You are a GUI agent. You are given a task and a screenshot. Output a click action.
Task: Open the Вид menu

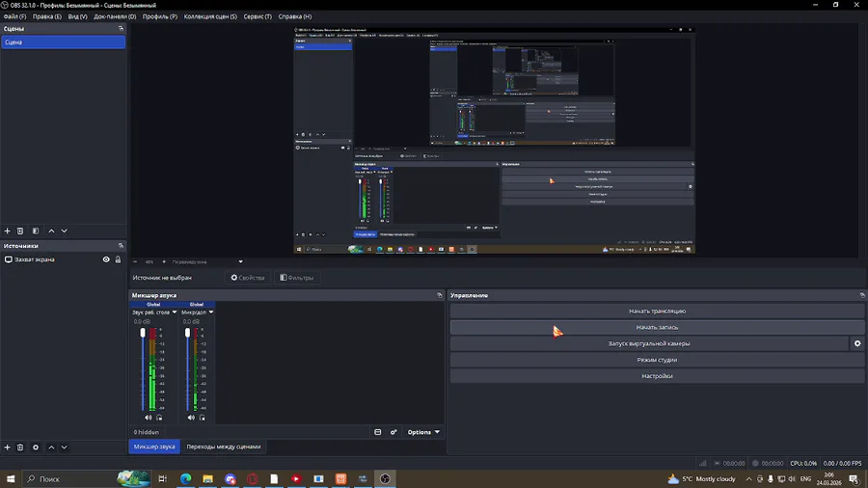77,16
